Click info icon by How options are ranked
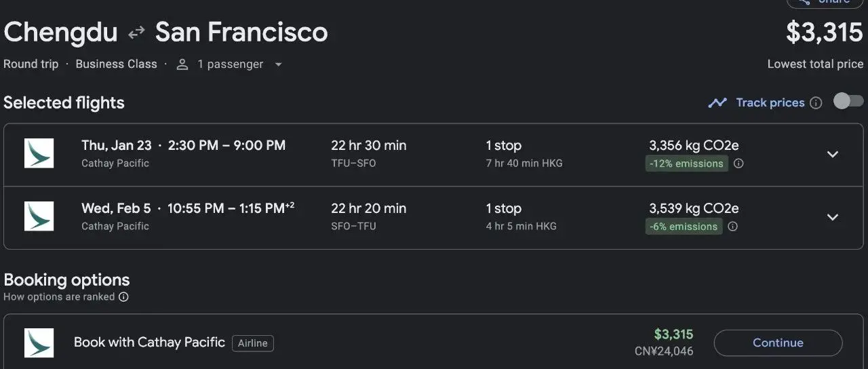The image size is (868, 369). click(x=123, y=297)
